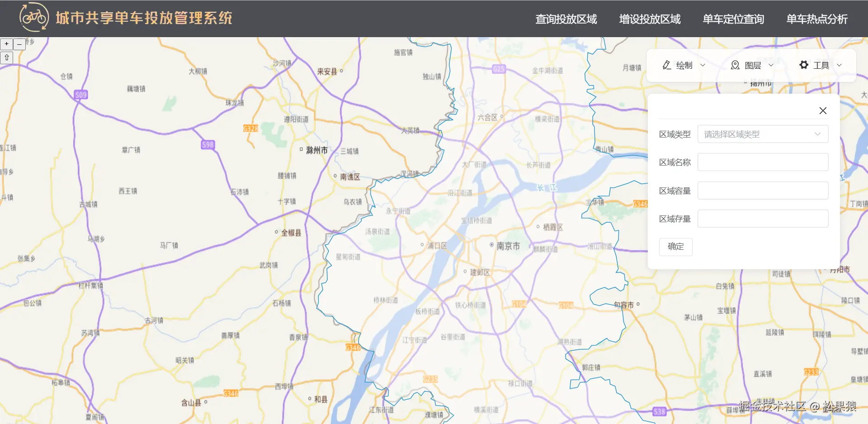Click the 城市共享单车投放管理系统 title

pyautogui.click(x=144, y=18)
